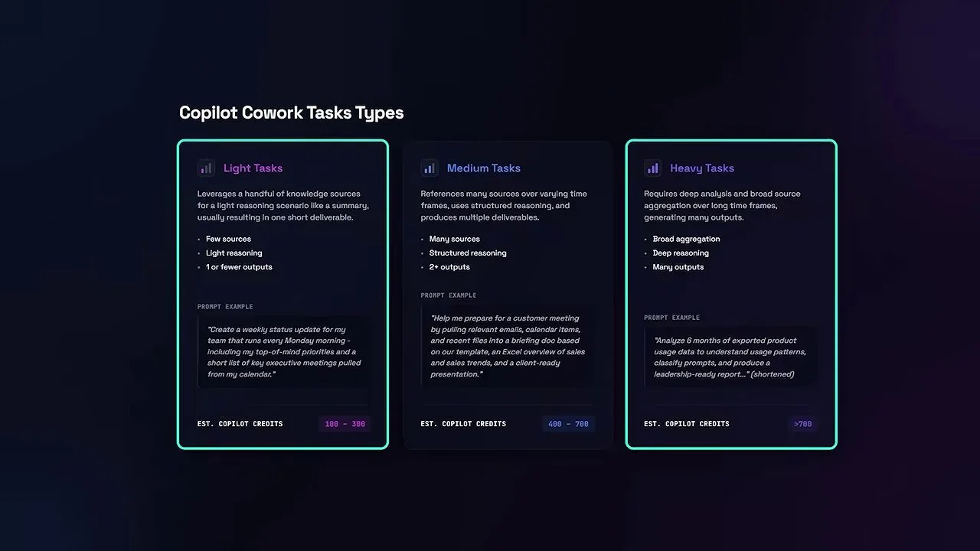Select the Heavy Tasks heading

click(702, 168)
